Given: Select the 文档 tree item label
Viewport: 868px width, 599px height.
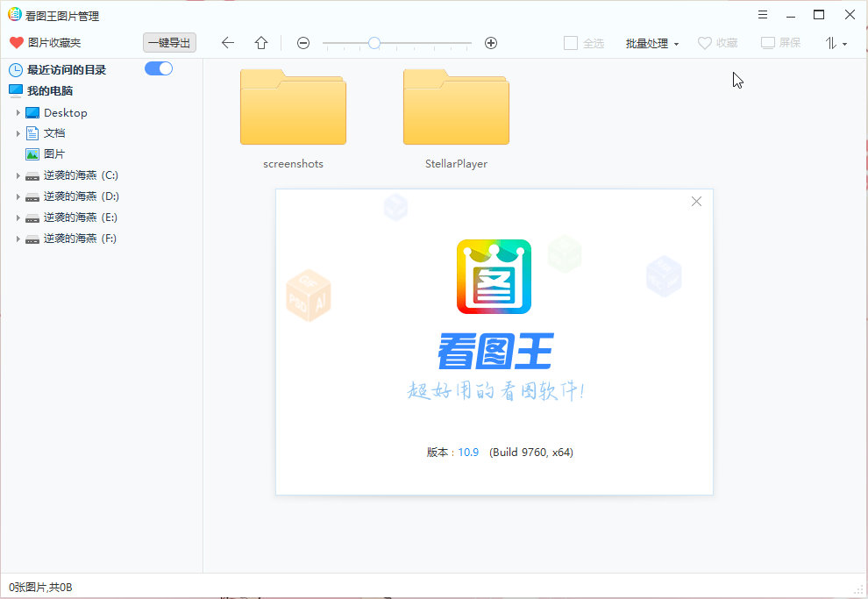Looking at the screenshot, I should coord(54,132).
